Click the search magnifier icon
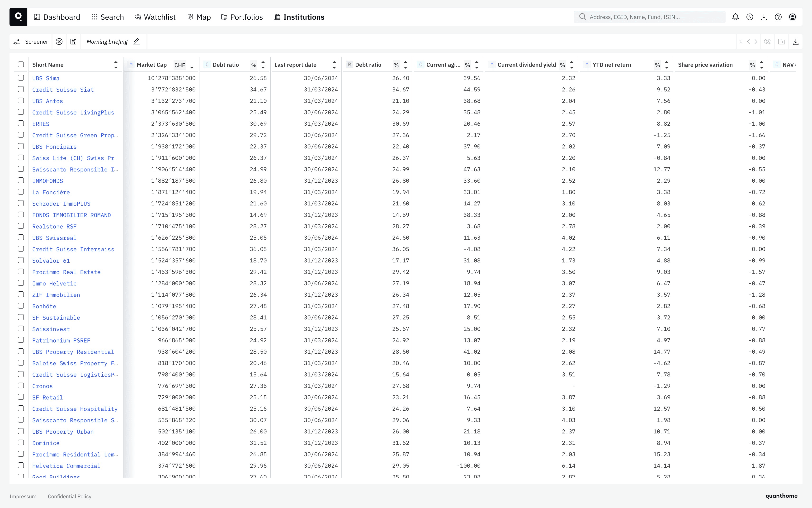Image resolution: width=812 pixels, height=508 pixels. [582, 17]
